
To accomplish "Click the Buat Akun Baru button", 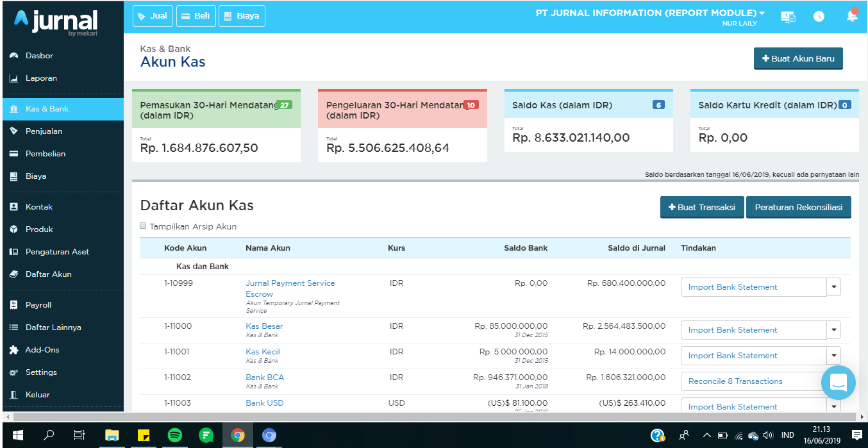I will click(798, 58).
